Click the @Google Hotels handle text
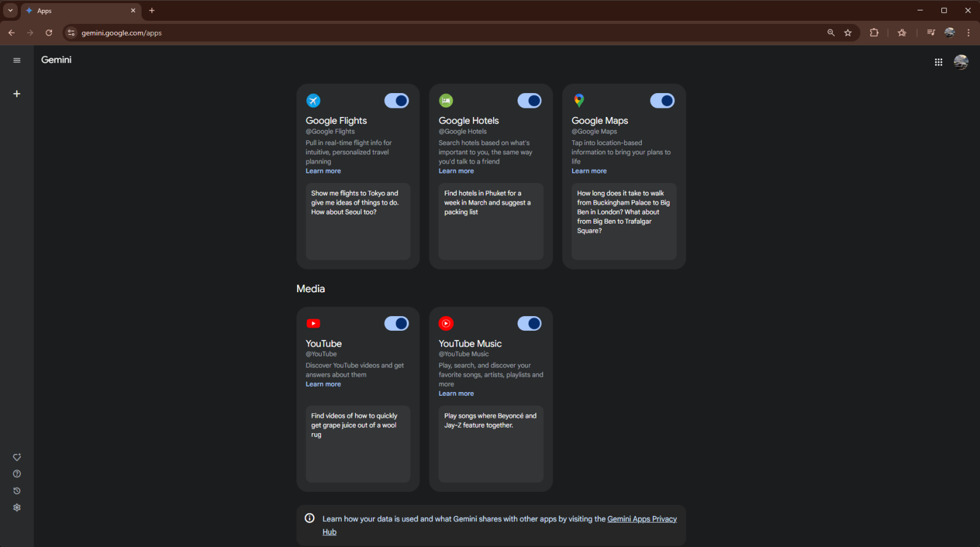980x547 pixels. pyautogui.click(x=462, y=131)
